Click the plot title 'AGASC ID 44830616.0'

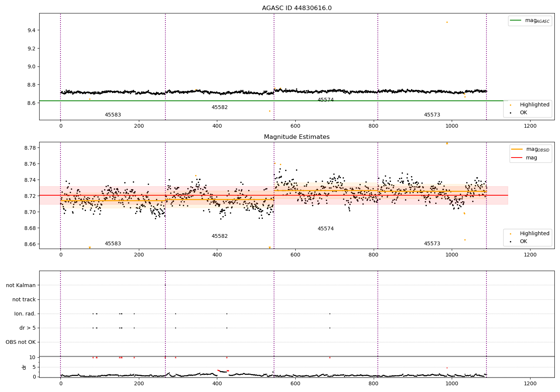297,8
